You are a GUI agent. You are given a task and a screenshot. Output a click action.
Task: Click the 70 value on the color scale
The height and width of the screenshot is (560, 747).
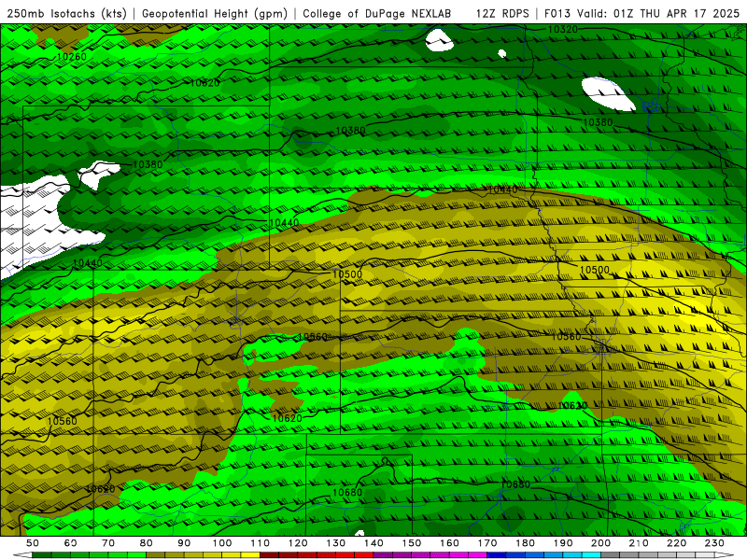108,543
